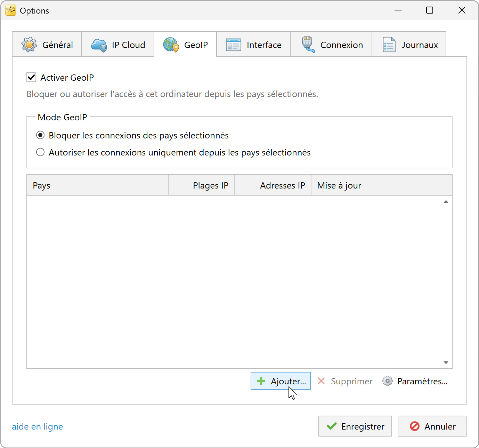479x448 pixels.
Task: Select the GeoIP tab
Action: (185, 45)
